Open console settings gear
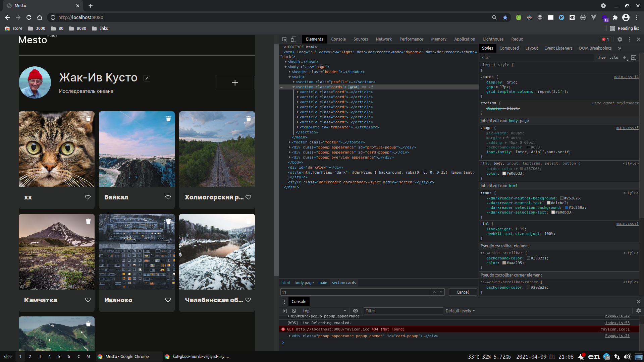The height and width of the screenshot is (362, 644). [x=639, y=311]
